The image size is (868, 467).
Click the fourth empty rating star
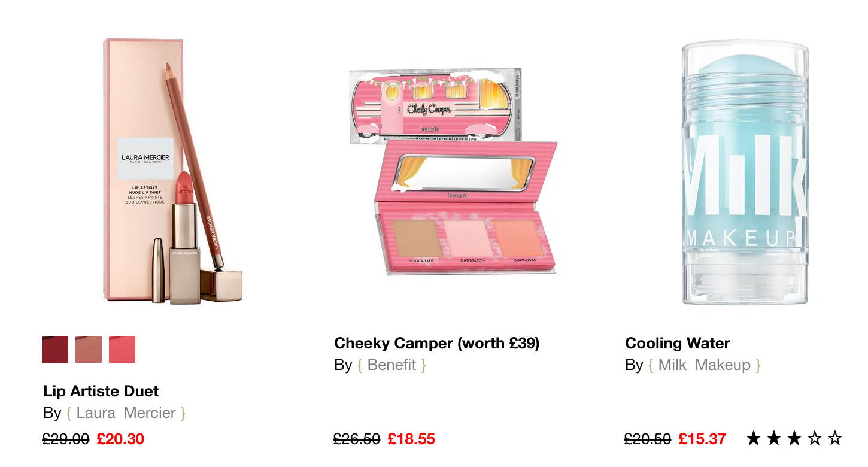coord(815,439)
